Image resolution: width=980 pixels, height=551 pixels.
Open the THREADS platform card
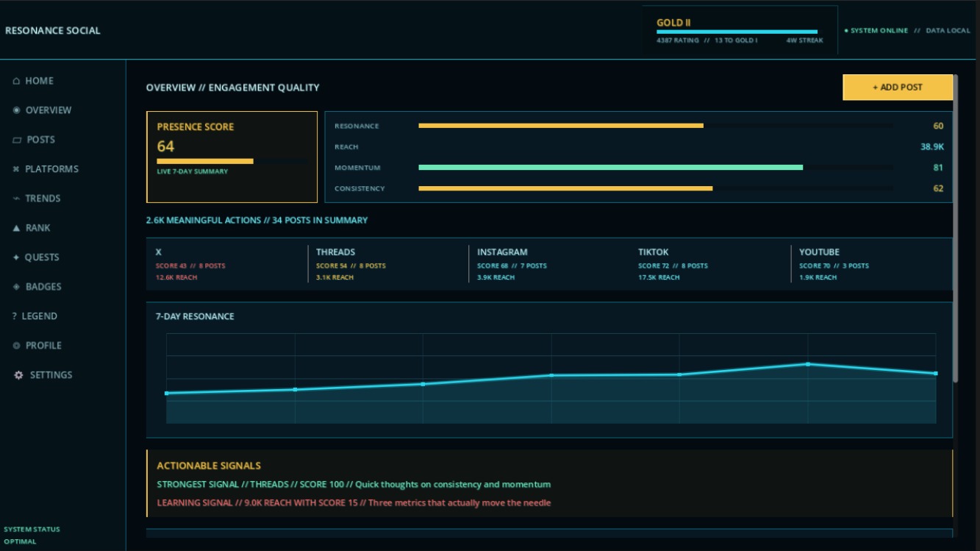pos(387,264)
